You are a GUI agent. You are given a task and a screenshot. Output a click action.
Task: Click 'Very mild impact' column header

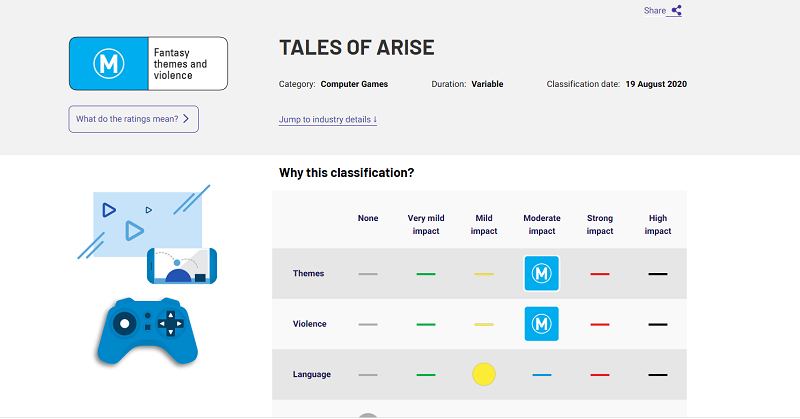pos(426,225)
